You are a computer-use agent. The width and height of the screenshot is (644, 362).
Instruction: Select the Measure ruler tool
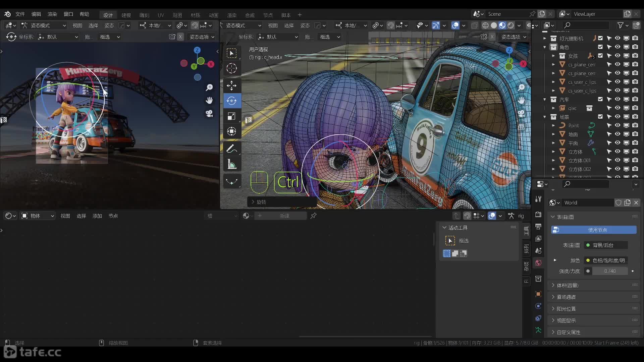231,164
